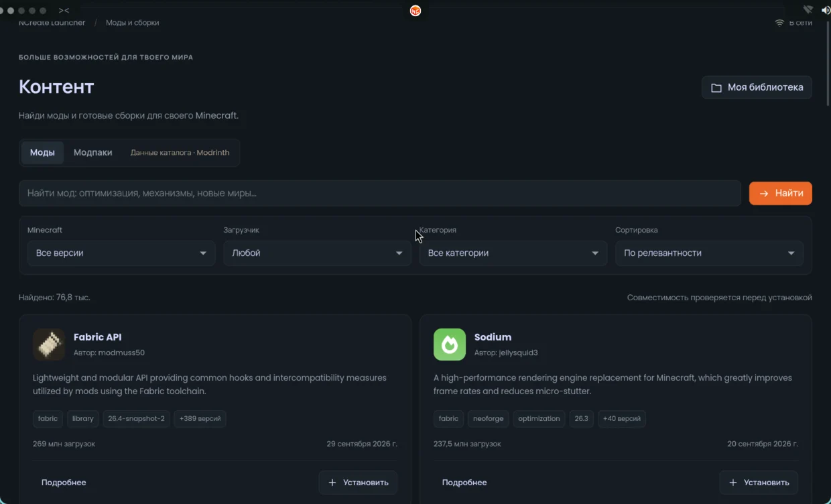Click the Fabric API title
This screenshot has height=504, width=831.
click(97, 337)
